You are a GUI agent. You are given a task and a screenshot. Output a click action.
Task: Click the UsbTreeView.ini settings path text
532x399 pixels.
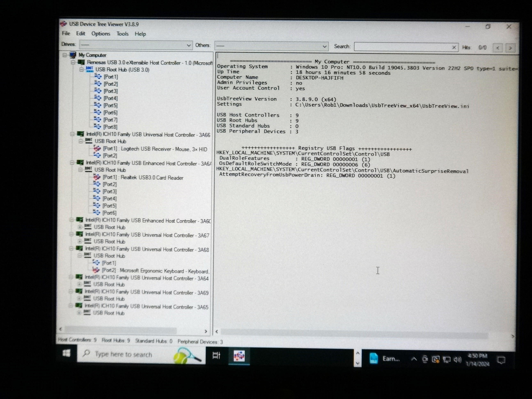382,105
